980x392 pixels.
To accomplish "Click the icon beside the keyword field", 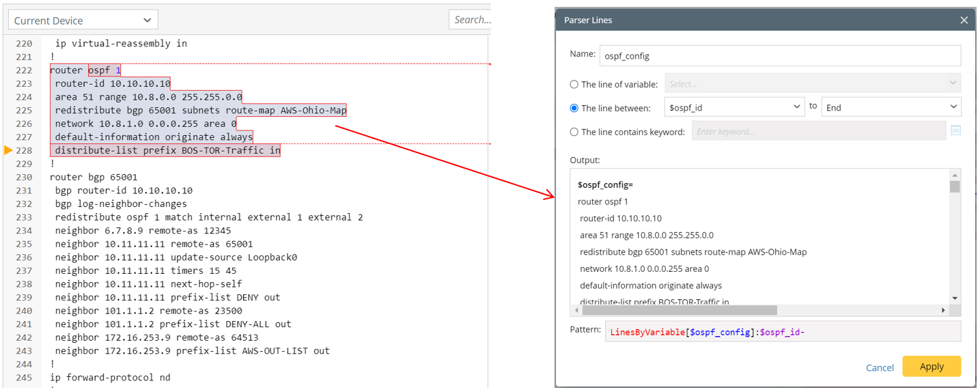I will point(955,131).
